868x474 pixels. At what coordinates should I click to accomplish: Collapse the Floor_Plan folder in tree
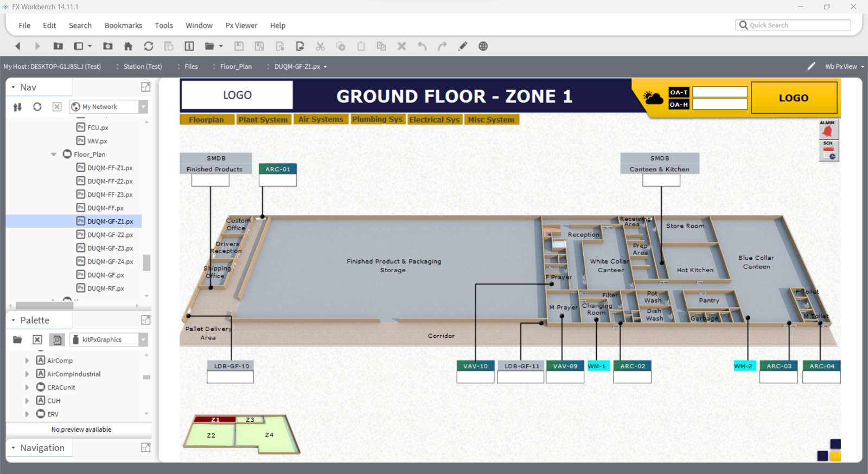point(54,155)
